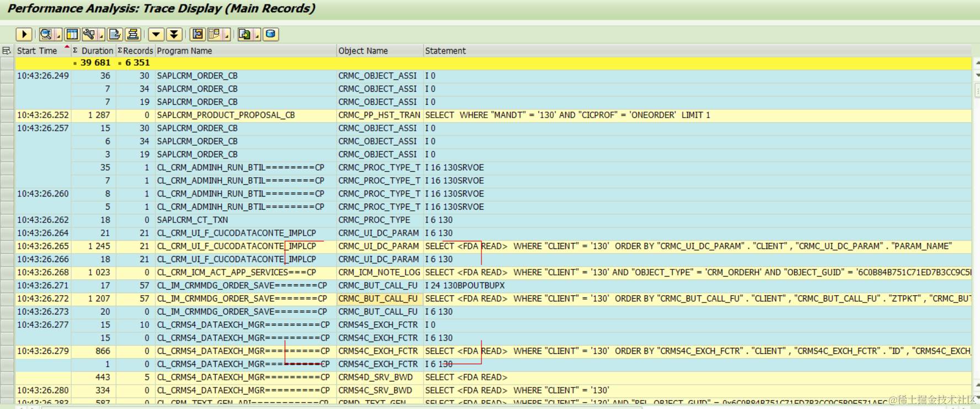Click the CRMC_PROC_TYPE object name cell
This screenshot has height=409, width=980.
pos(379,220)
